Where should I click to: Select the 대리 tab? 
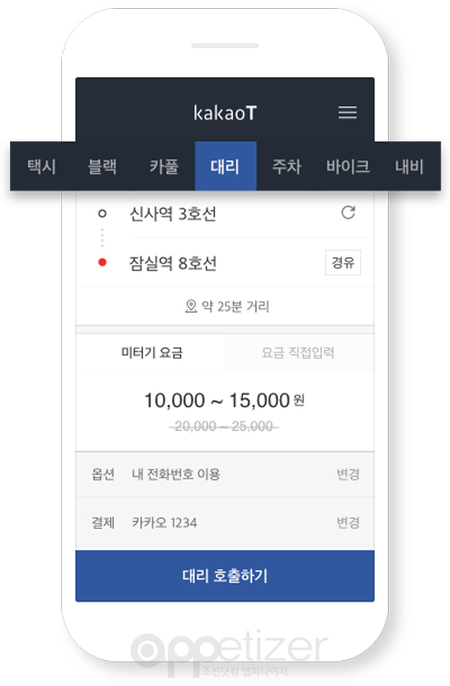[x=226, y=166]
